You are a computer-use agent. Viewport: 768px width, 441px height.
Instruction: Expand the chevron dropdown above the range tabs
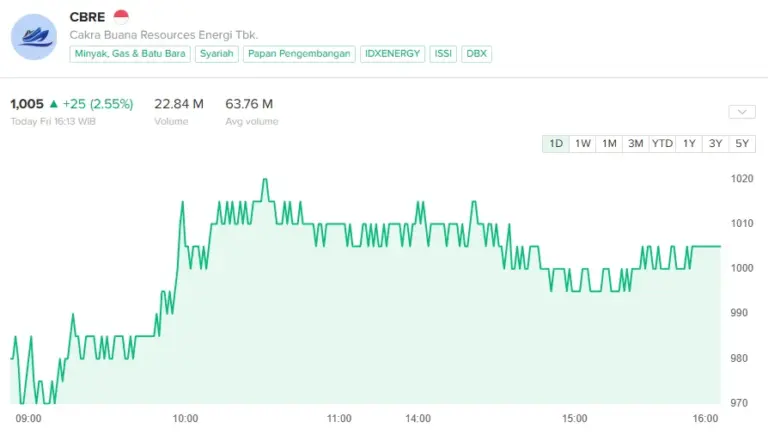click(742, 112)
